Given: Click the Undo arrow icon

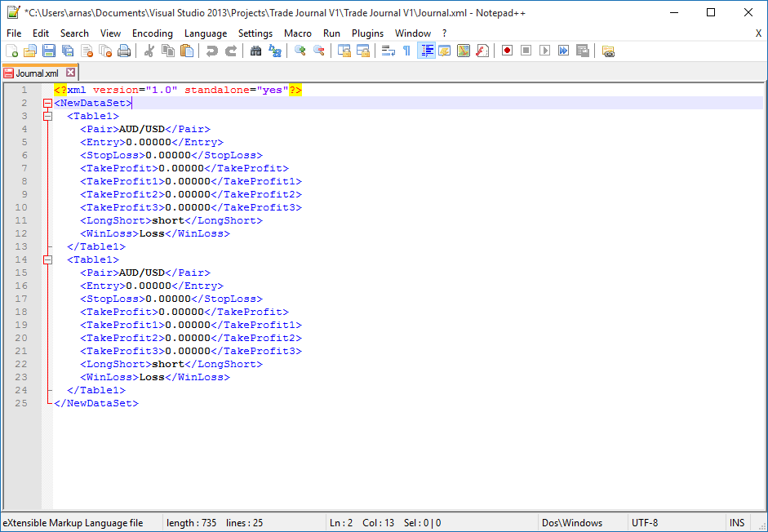Looking at the screenshot, I should pos(212,51).
